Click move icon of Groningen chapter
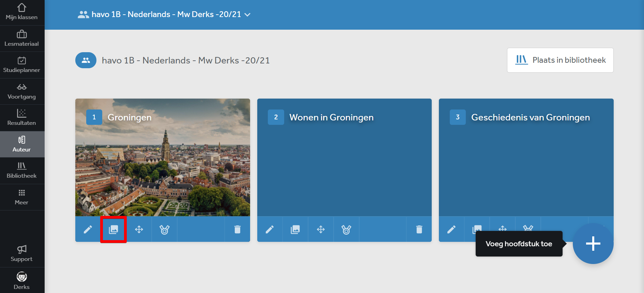This screenshot has height=293, width=644. pos(139,229)
